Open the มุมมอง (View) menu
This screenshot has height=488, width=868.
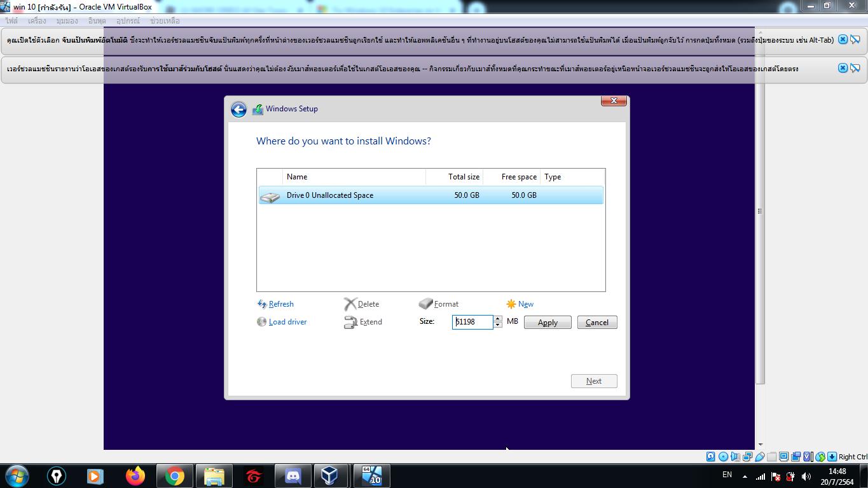click(x=67, y=20)
